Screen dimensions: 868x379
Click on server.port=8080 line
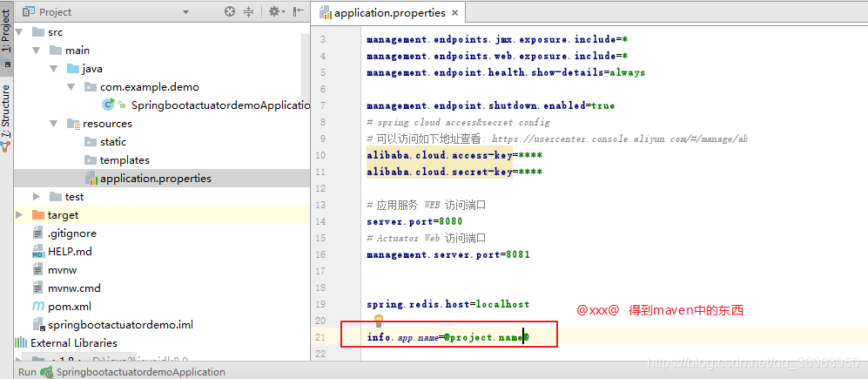[x=414, y=221]
